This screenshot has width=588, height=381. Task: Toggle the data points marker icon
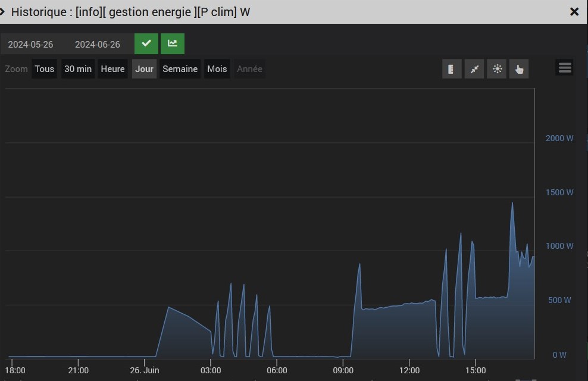click(496, 69)
